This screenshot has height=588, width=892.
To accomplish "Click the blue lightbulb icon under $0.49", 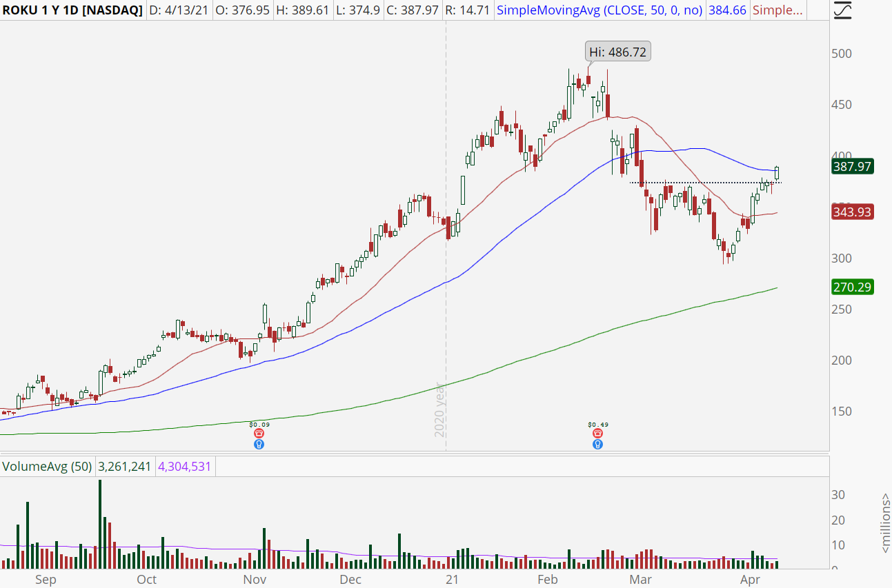I will point(597,445).
